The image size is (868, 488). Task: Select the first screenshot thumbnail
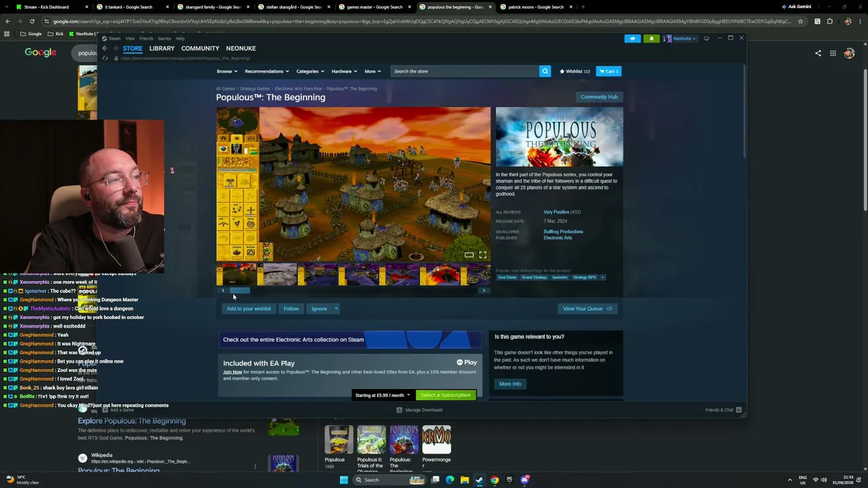pos(236,274)
